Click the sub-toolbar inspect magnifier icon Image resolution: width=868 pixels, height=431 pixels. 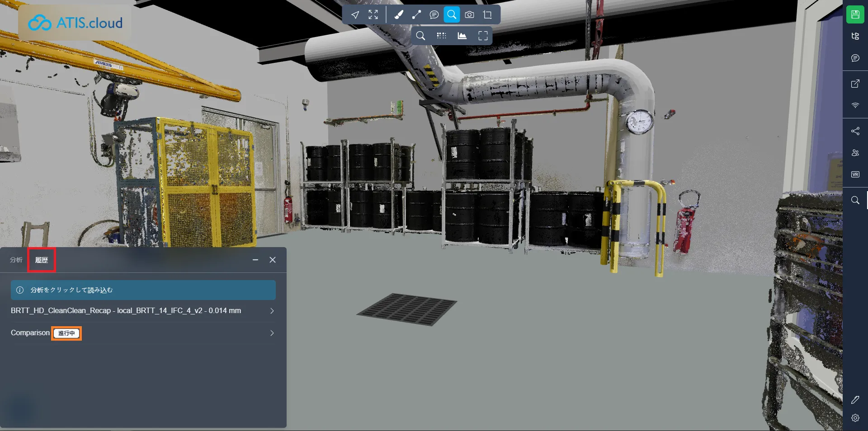click(x=420, y=36)
